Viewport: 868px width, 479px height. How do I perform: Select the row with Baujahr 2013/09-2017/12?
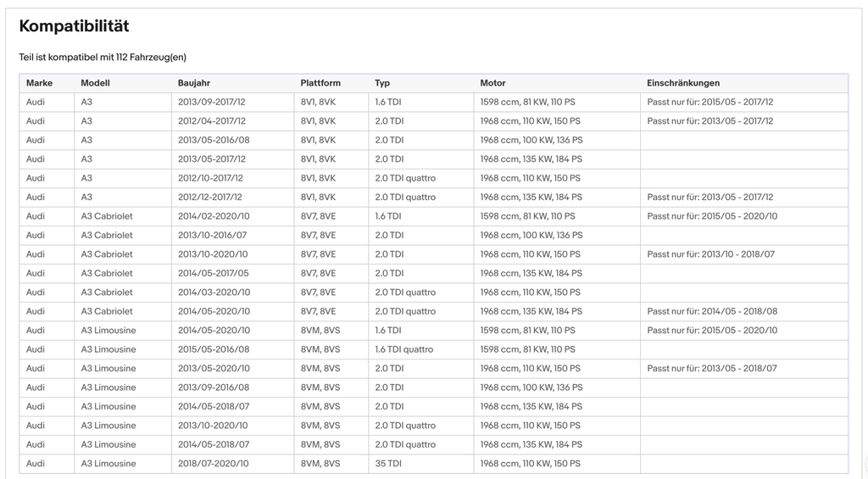point(433,102)
